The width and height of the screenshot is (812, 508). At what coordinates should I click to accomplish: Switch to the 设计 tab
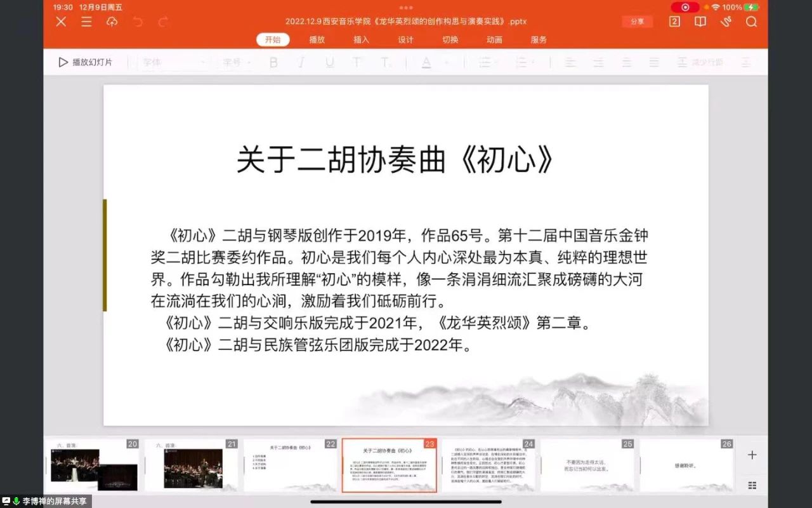pyautogui.click(x=405, y=39)
